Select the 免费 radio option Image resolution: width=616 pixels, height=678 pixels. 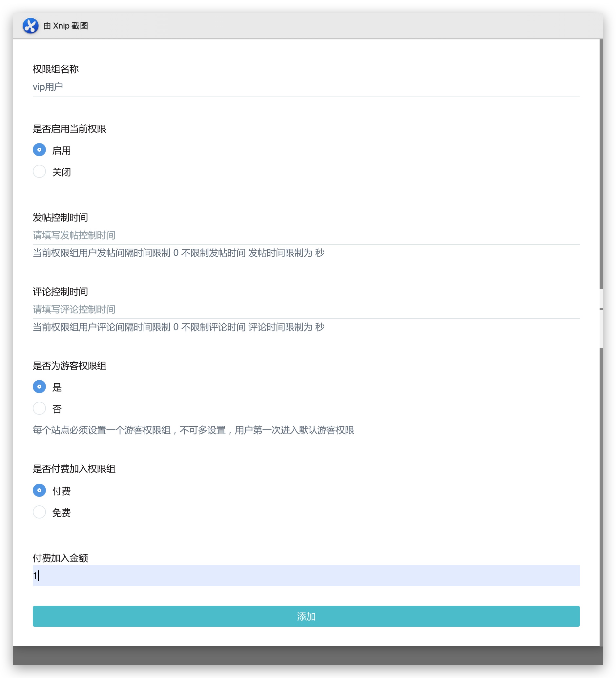click(x=39, y=512)
